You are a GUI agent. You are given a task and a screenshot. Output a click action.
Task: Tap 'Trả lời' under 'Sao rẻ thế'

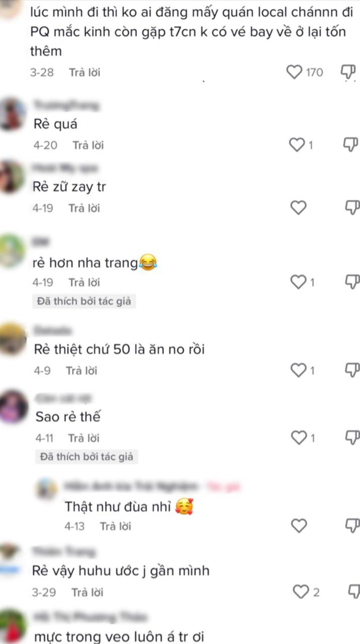tap(84, 438)
